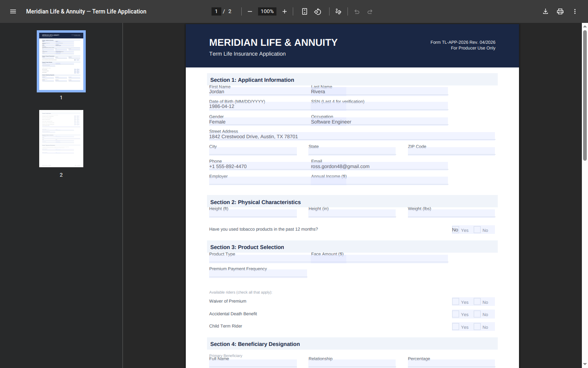Screen dimensions: 588x368
Task: Click the beneficiary Relationship field
Action: click(x=352, y=364)
